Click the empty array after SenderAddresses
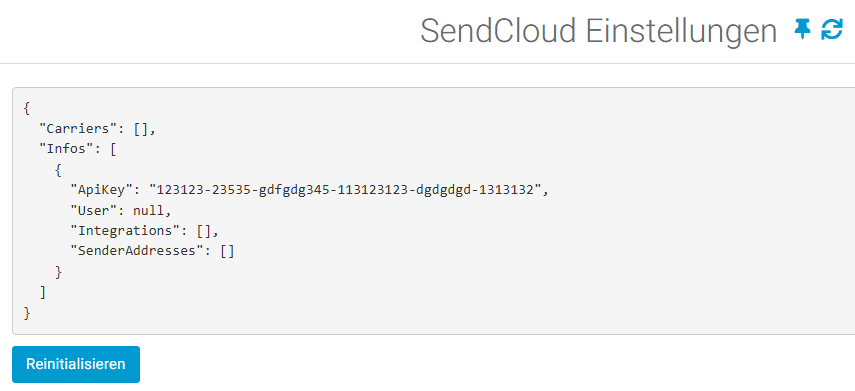The height and width of the screenshot is (391, 855). (x=227, y=251)
